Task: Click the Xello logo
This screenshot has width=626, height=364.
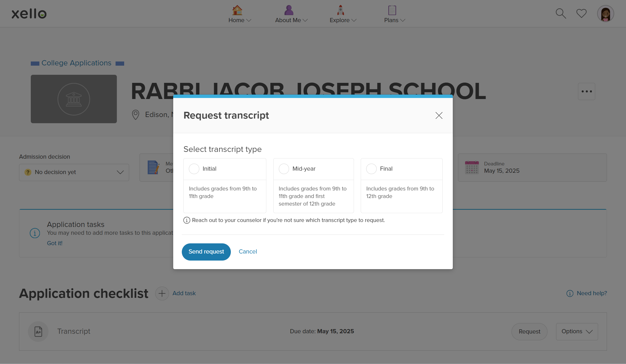Action: (x=29, y=14)
